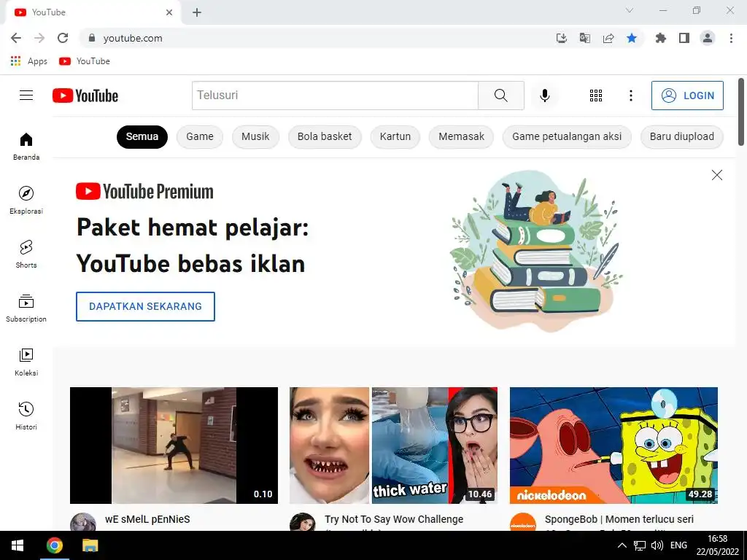Open a new browser tab
Viewport: 747px width, 560px height.
[x=197, y=12]
